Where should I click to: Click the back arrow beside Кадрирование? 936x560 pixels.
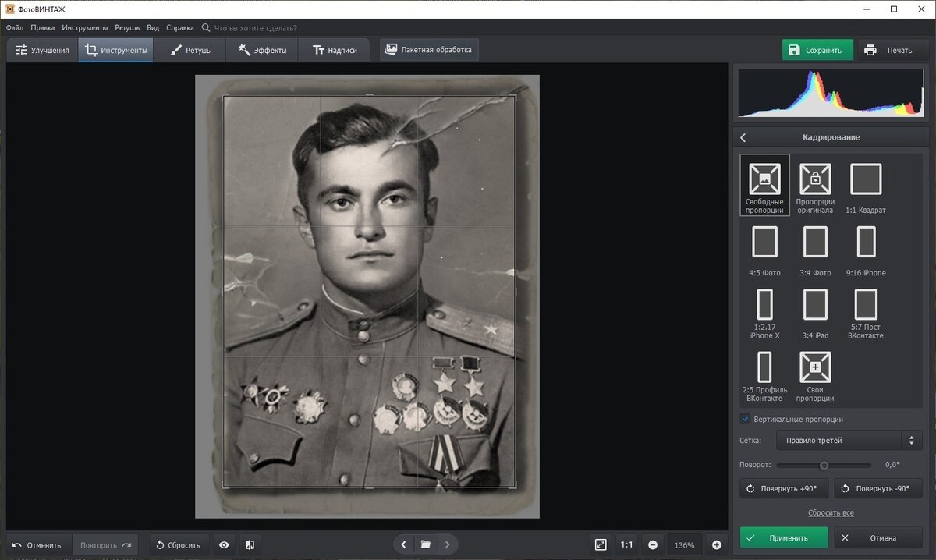pos(743,137)
